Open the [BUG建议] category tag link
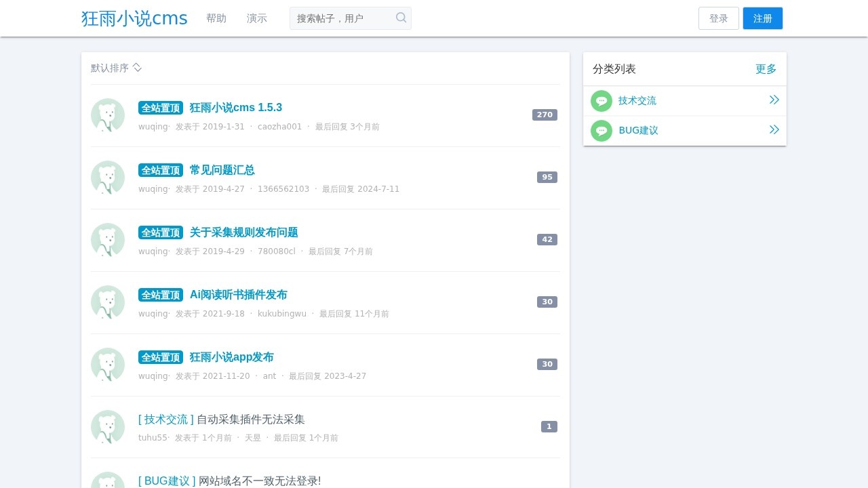This screenshot has width=868, height=488. pos(166,481)
